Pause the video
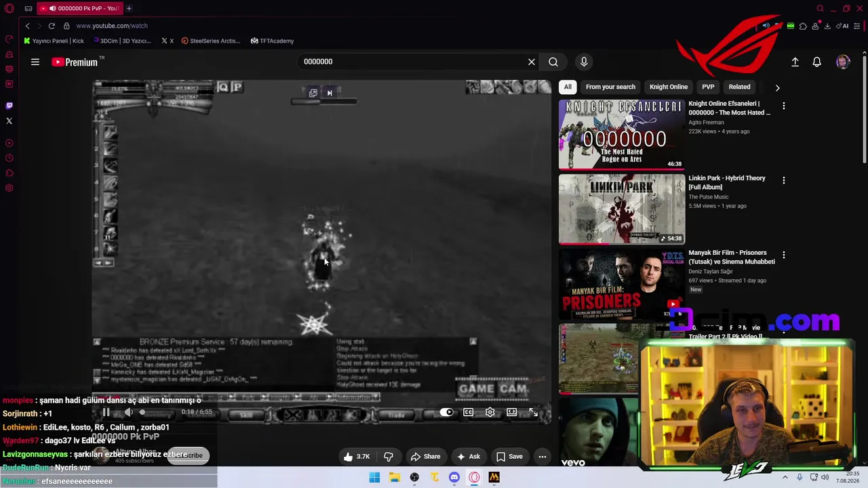 [x=106, y=412]
